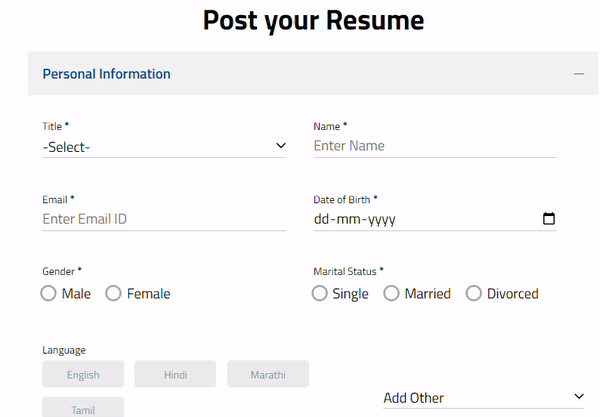This screenshot has width=600, height=417.
Task: Click the chevron arrow on Title dropdown
Action: 280,146
